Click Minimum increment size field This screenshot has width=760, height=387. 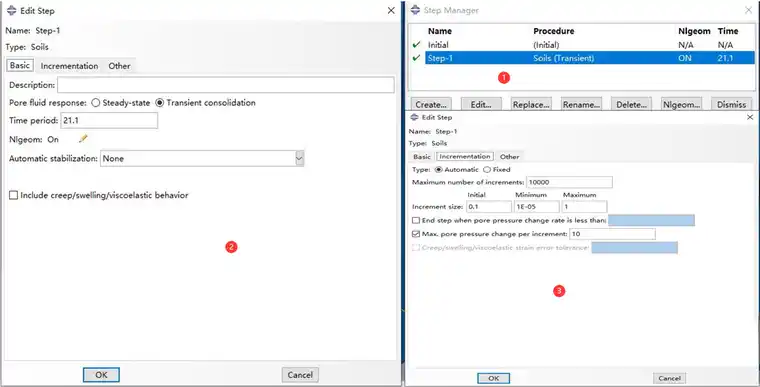coord(536,207)
